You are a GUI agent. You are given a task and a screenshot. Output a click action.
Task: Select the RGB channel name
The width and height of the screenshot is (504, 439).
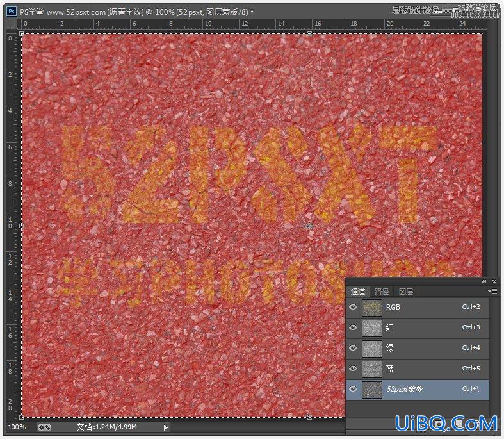(x=393, y=307)
